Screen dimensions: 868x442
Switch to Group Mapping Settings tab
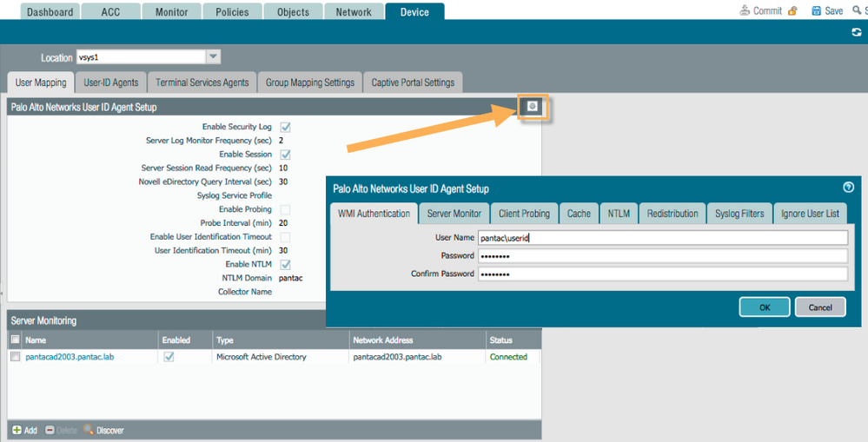(x=310, y=82)
